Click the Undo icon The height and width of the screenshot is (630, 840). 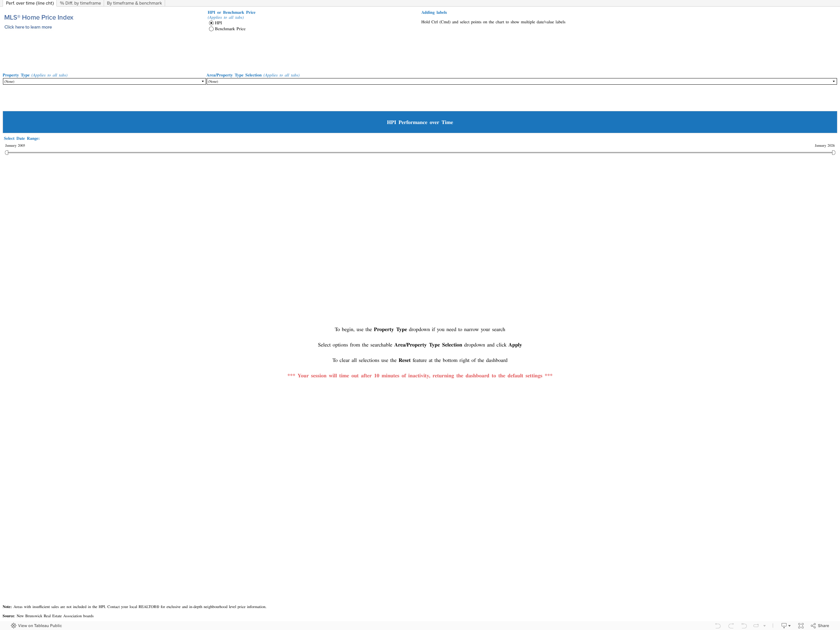pyautogui.click(x=718, y=625)
